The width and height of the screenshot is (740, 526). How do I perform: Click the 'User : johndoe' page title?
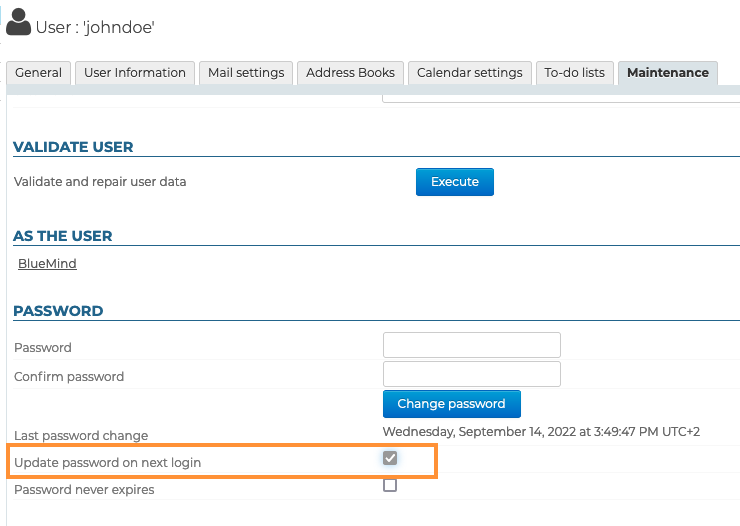[x=95, y=27]
